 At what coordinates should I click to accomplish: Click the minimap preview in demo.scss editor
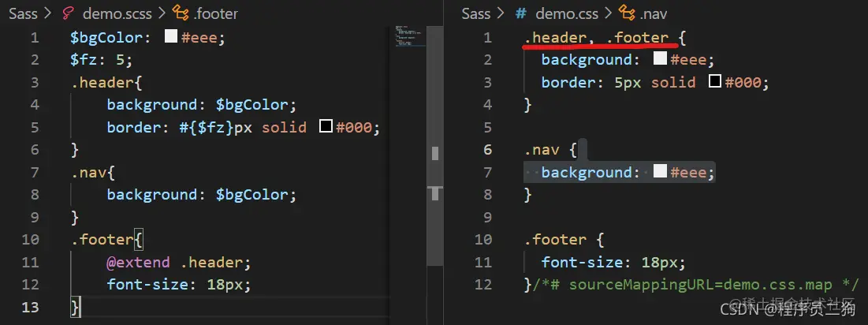[x=410, y=36]
